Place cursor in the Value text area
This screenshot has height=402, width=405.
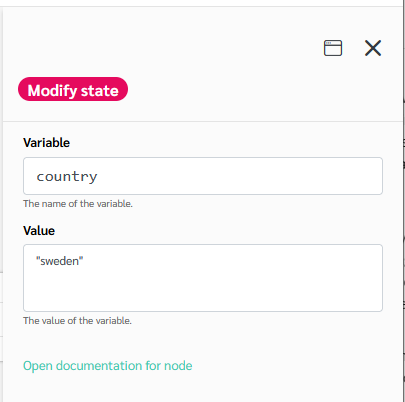coord(203,278)
